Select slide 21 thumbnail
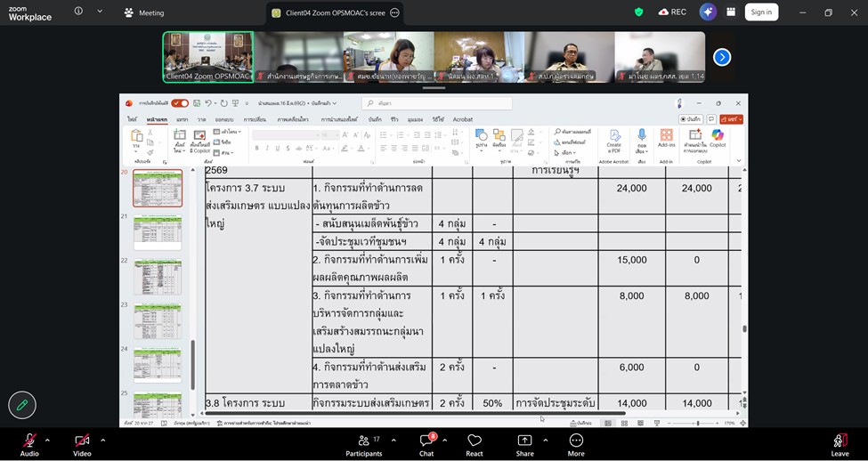 click(158, 232)
